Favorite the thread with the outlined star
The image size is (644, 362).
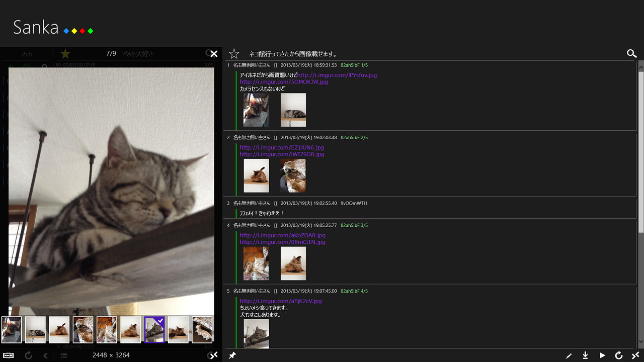234,54
